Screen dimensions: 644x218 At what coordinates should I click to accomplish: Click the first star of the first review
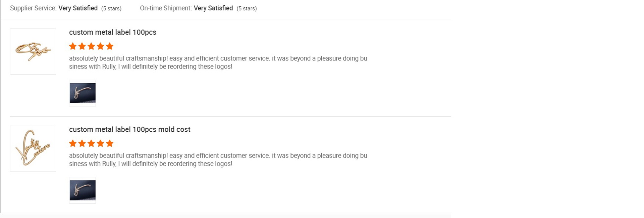[73, 46]
